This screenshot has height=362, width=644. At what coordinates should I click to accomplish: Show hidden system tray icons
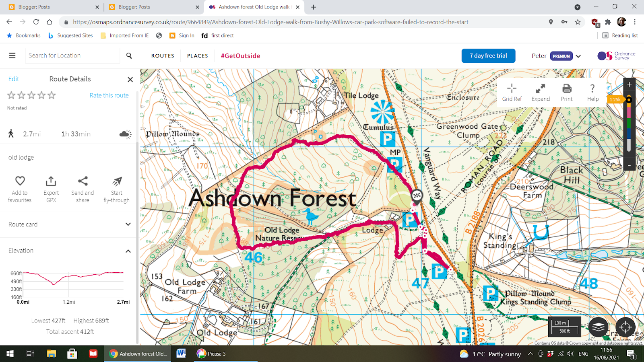[530, 354]
